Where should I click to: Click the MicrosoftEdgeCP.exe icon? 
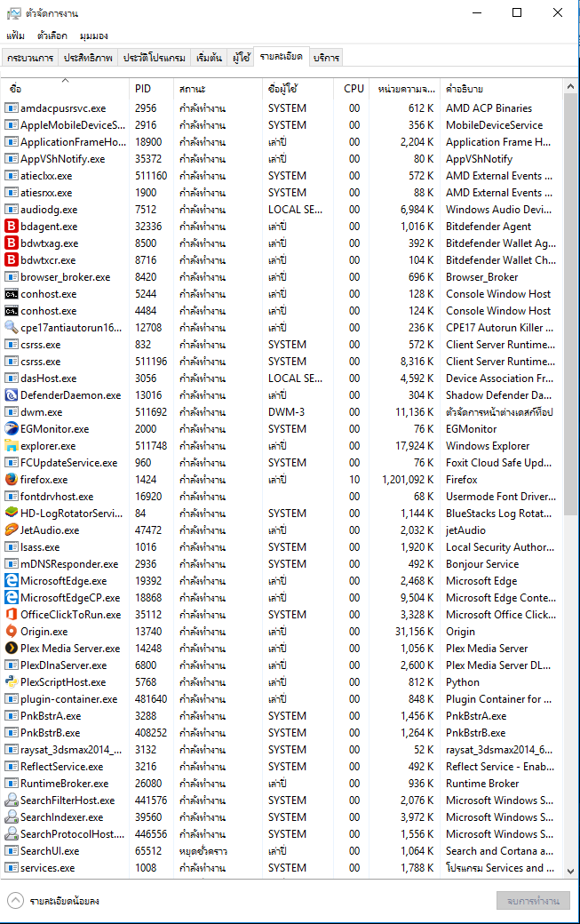12,598
